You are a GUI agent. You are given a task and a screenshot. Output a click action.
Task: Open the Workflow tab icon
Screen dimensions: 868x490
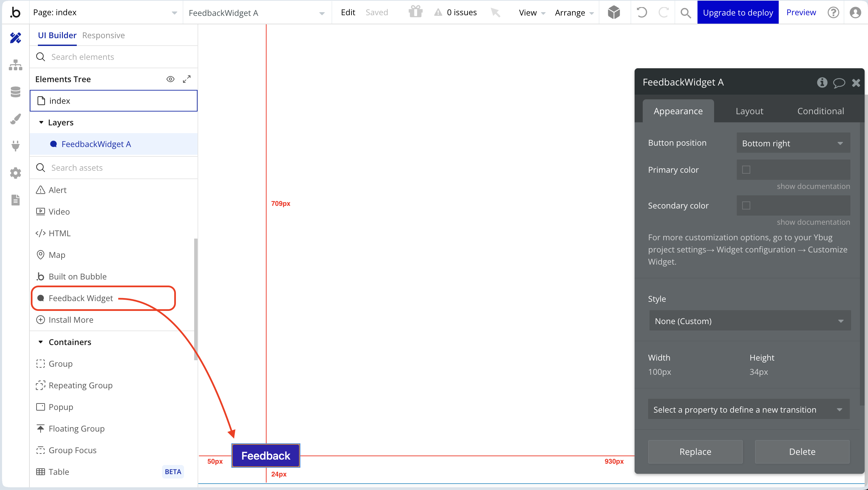click(16, 65)
